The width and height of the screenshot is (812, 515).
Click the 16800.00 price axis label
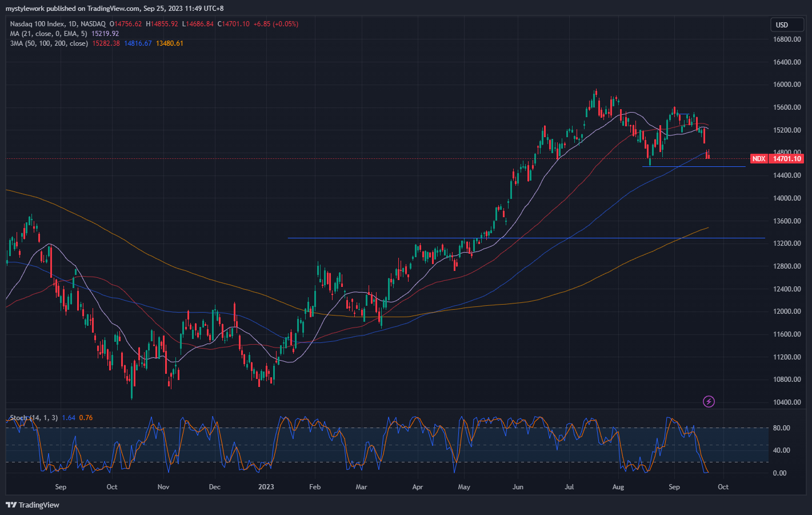787,39
